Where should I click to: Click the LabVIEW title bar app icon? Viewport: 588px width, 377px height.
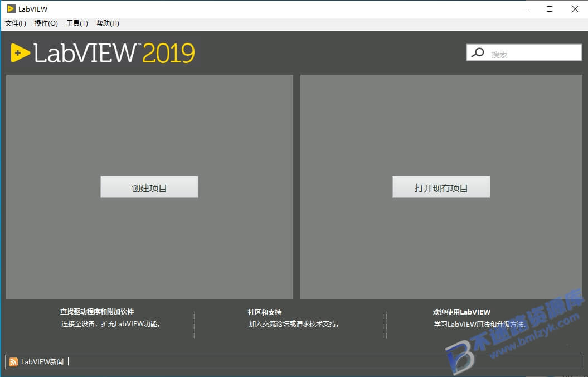pyautogui.click(x=11, y=8)
